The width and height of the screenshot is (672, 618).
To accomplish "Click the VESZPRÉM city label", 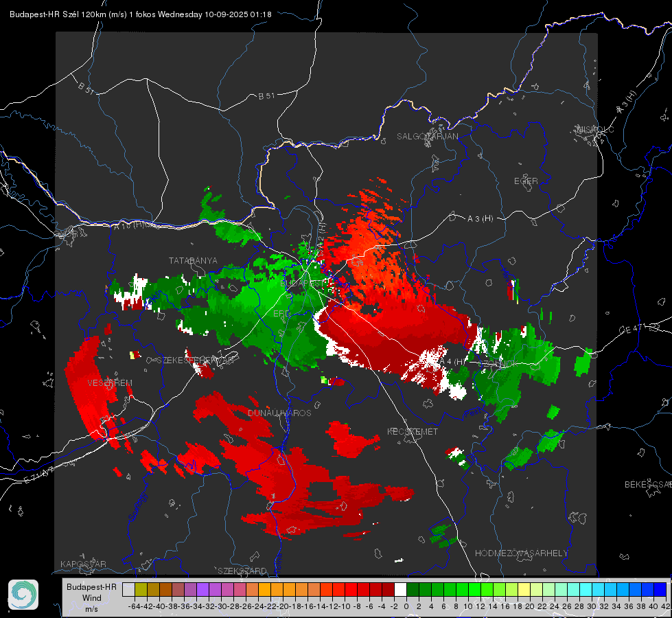I will click(110, 382).
